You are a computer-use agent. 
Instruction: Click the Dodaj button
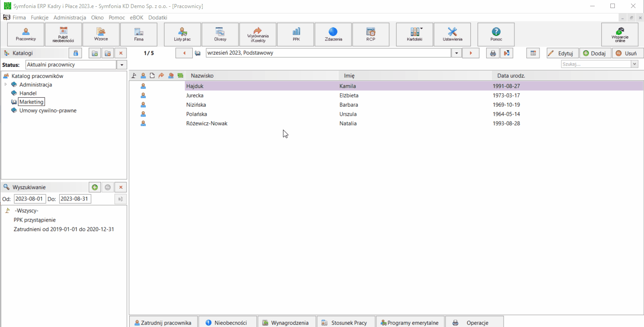click(x=595, y=53)
